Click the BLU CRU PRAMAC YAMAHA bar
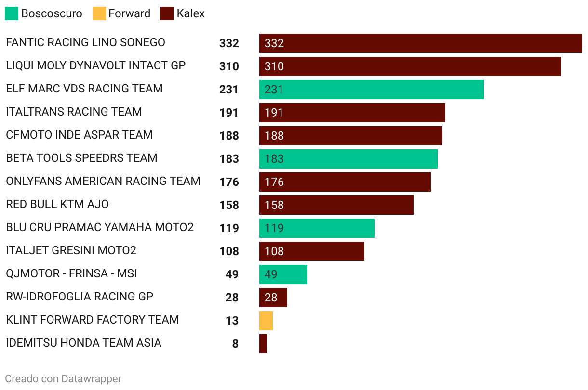Image resolution: width=588 pixels, height=390 pixels. (x=317, y=228)
